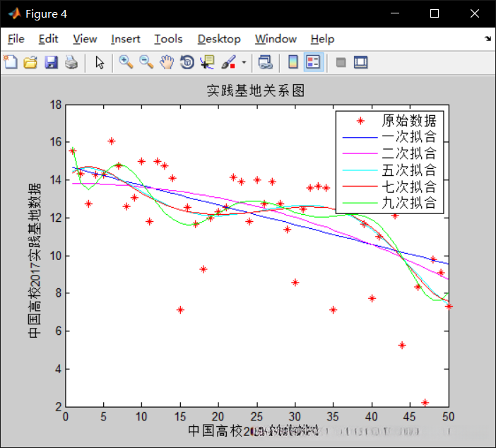Click x-axis tick label 25

(256, 417)
